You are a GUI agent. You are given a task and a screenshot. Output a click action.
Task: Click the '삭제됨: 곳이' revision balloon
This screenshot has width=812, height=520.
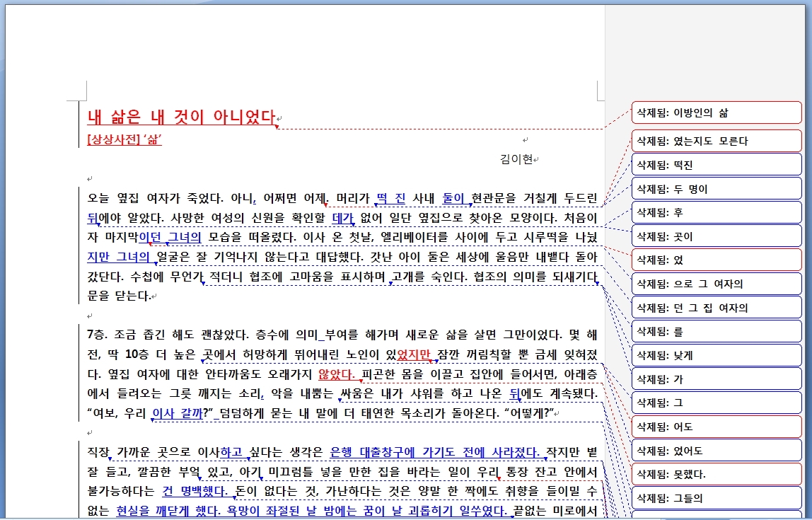tap(716, 236)
